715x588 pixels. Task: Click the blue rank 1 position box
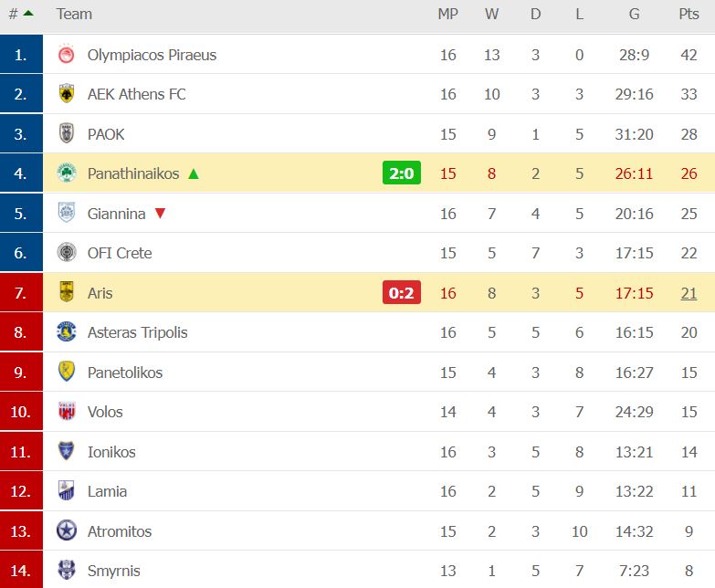pos(21,55)
